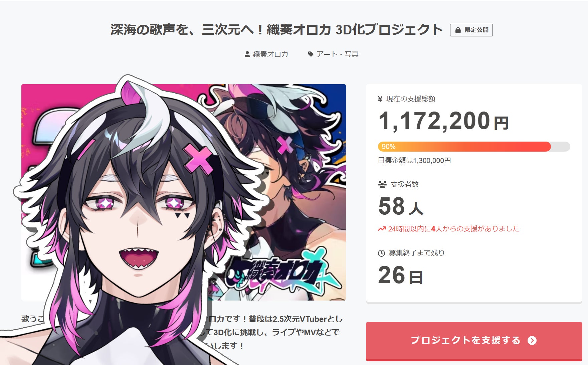
Task: Click the 限定公開 badge
Action: (471, 30)
